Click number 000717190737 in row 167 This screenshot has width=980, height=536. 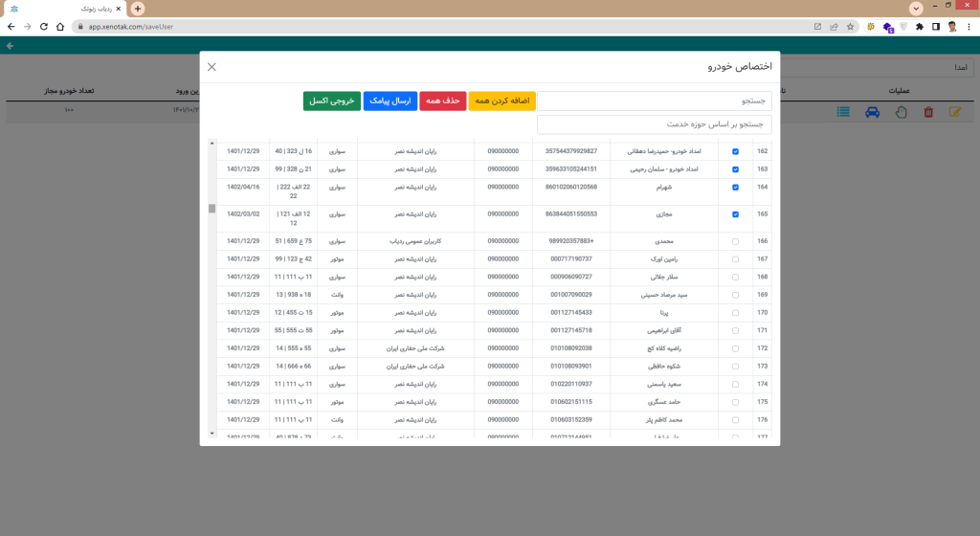click(571, 258)
